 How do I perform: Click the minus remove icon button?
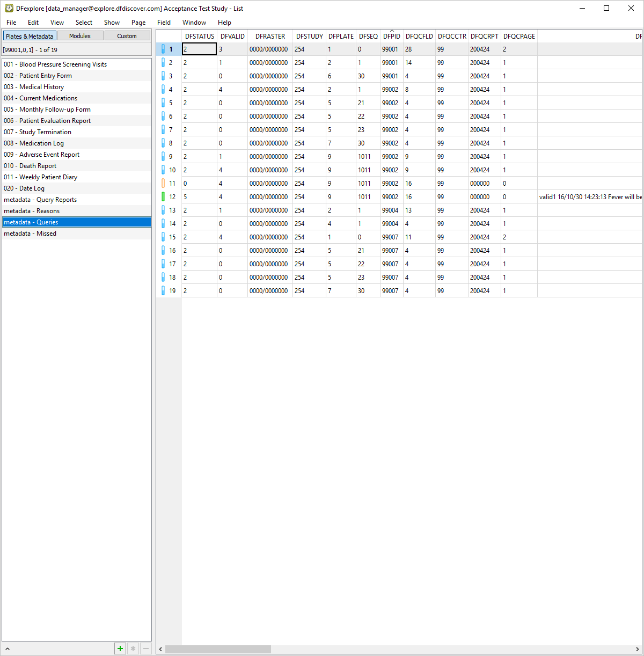145,648
